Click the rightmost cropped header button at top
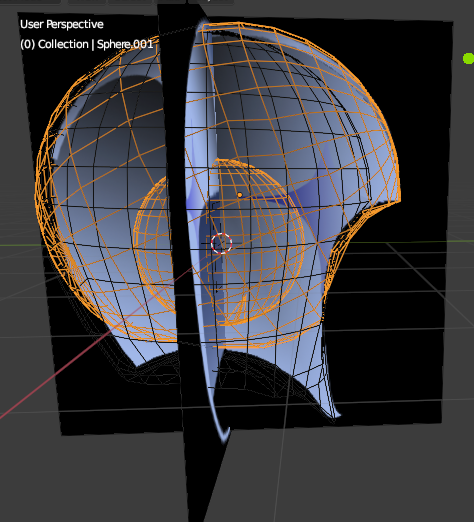 211,1
